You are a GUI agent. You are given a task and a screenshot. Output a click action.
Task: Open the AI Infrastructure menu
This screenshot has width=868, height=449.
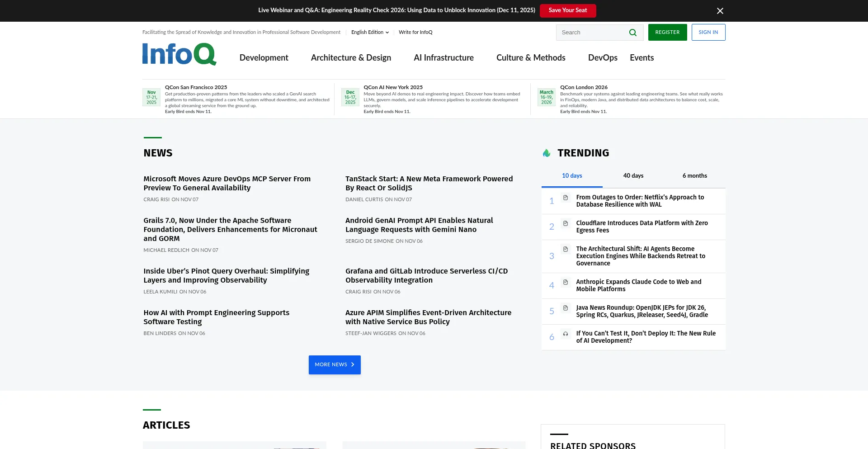click(x=443, y=58)
